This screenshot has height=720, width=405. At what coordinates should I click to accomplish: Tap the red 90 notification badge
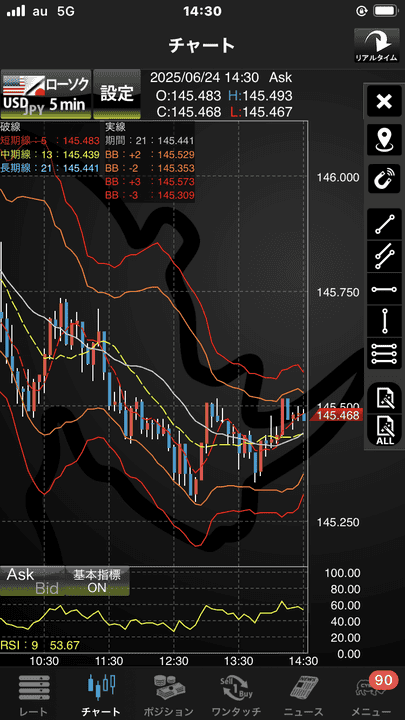383,679
